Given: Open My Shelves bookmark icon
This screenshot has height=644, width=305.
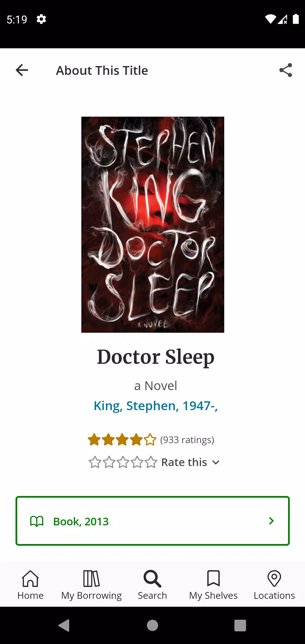Looking at the screenshot, I should coord(213,578).
